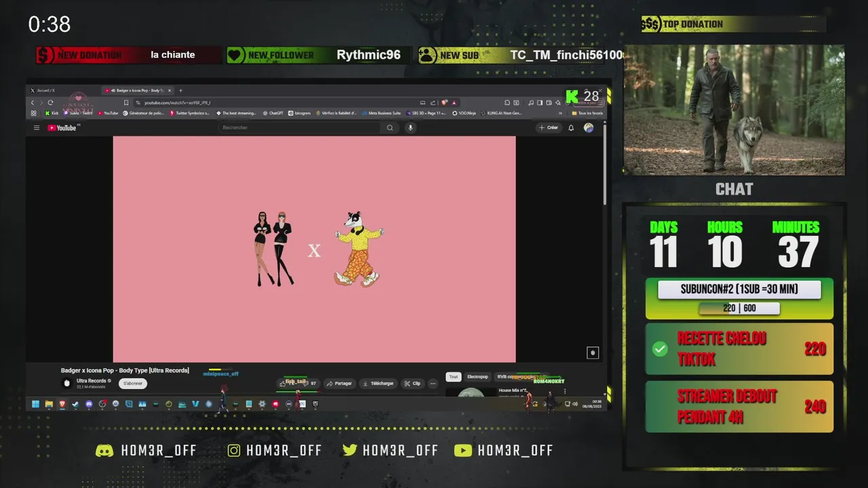Click the pink YouTube video player
The width and height of the screenshot is (868, 488).
(314, 249)
